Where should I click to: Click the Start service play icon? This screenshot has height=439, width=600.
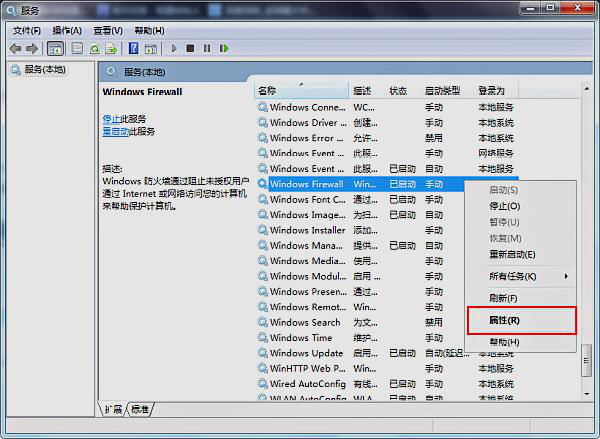click(x=174, y=49)
